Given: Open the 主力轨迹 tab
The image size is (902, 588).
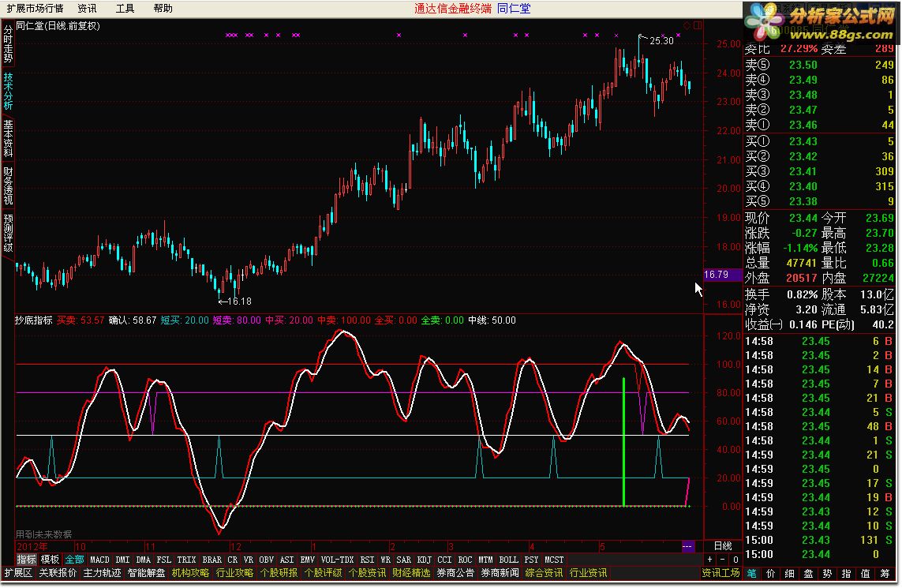Looking at the screenshot, I should pos(102,573).
